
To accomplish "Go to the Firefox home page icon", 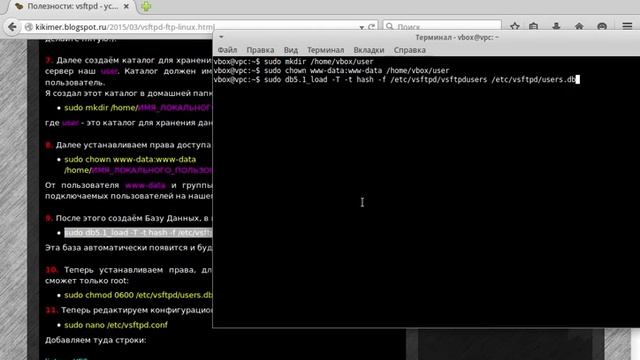I will tap(579, 27).
